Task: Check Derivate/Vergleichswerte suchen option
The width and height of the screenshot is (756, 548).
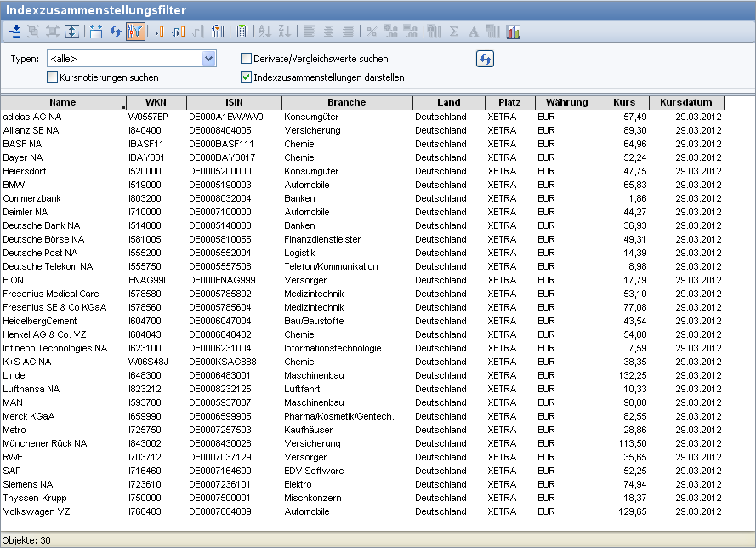Action: [x=247, y=59]
